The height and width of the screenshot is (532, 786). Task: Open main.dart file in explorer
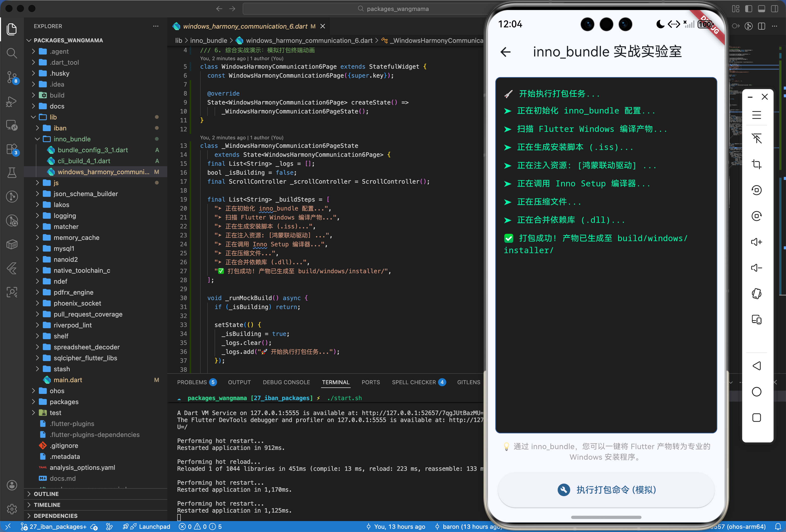(x=68, y=380)
